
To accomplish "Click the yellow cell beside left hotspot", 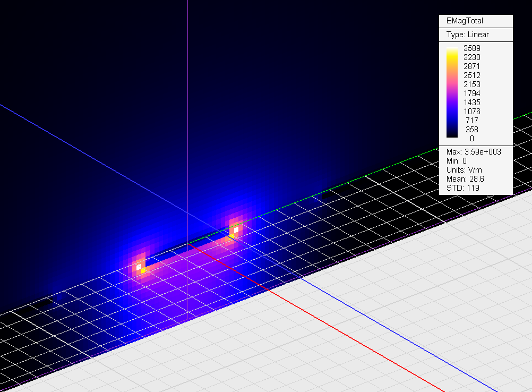I will (x=143, y=271).
